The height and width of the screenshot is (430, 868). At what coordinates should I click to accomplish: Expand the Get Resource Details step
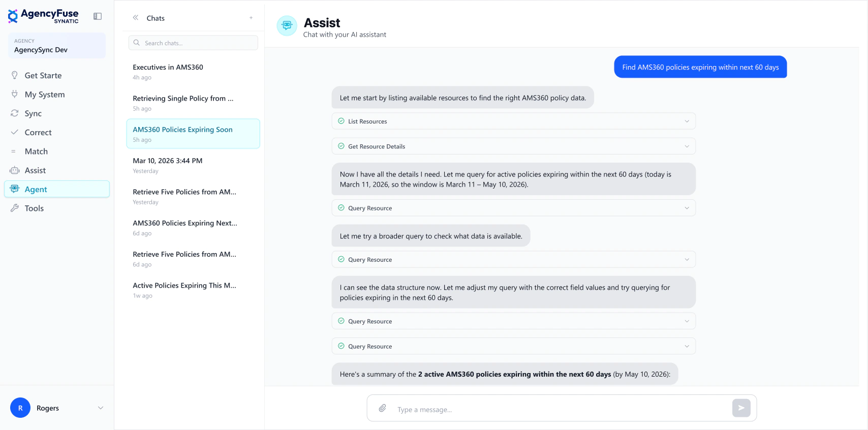coord(514,146)
